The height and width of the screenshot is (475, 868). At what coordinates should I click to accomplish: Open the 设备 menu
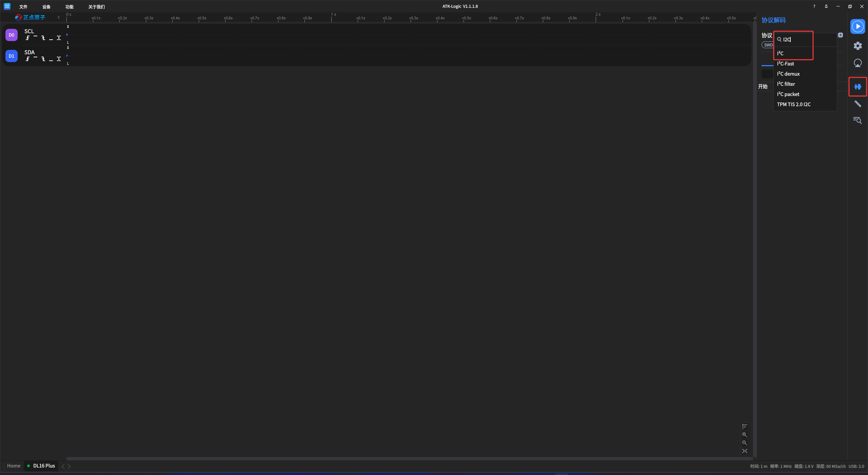pos(46,7)
